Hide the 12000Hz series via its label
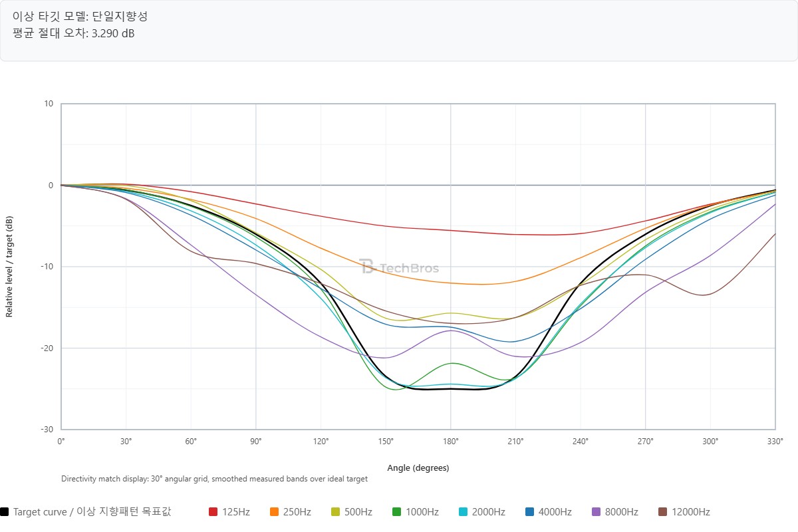The width and height of the screenshot is (798, 532). coord(691,512)
